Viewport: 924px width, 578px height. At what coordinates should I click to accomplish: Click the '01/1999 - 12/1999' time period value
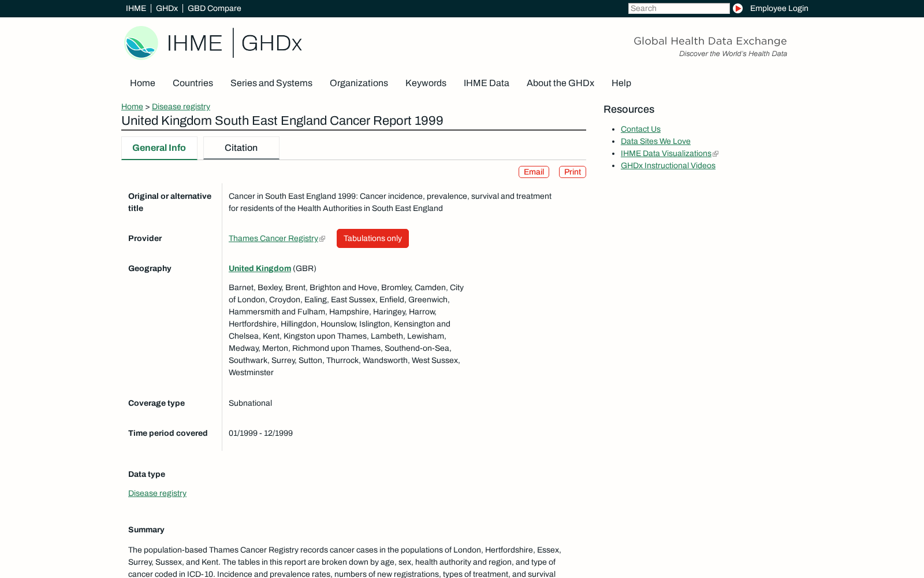click(x=260, y=433)
